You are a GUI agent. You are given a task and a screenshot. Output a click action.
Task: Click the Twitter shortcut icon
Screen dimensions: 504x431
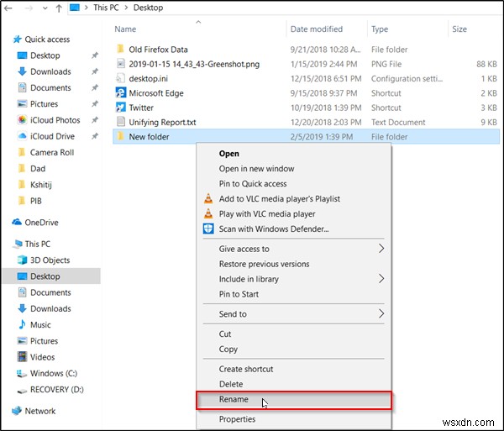120,108
